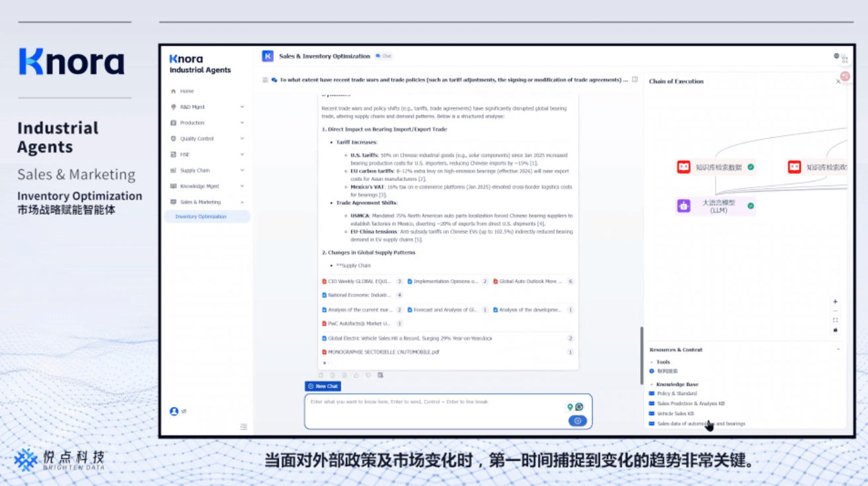The width and height of the screenshot is (868, 486).
Task: Select Inventory Optimization in the sidebar
Action: pyautogui.click(x=201, y=217)
